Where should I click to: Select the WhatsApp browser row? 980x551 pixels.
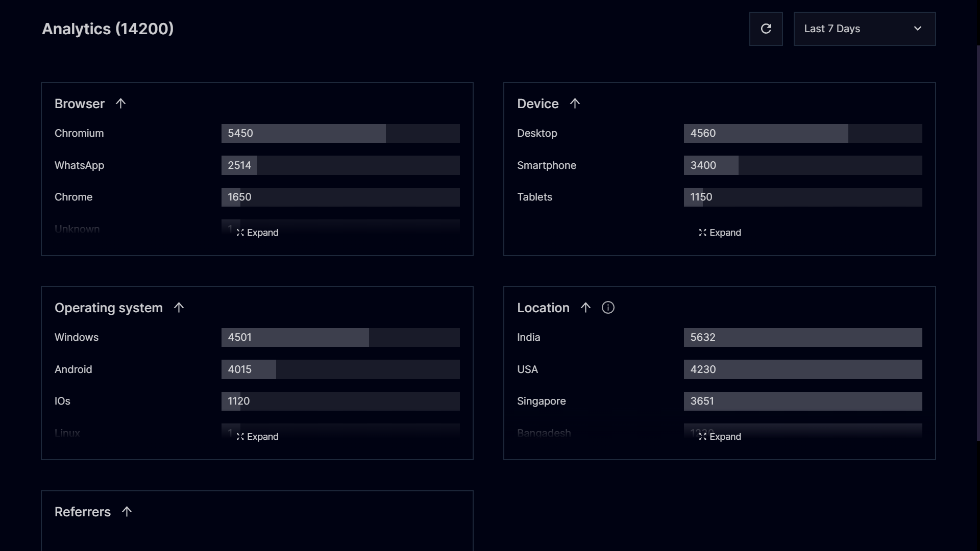click(x=80, y=165)
